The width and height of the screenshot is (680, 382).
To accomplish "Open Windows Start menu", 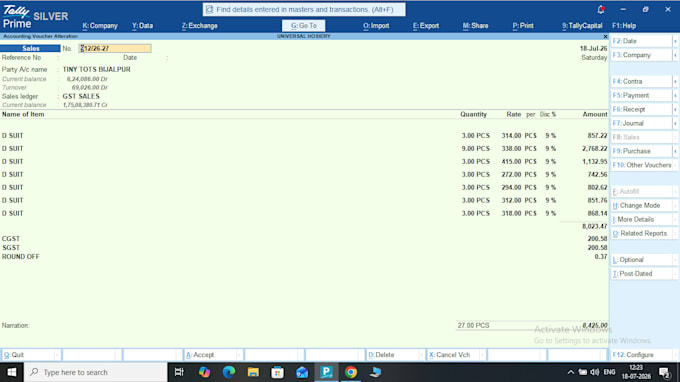I will point(12,372).
